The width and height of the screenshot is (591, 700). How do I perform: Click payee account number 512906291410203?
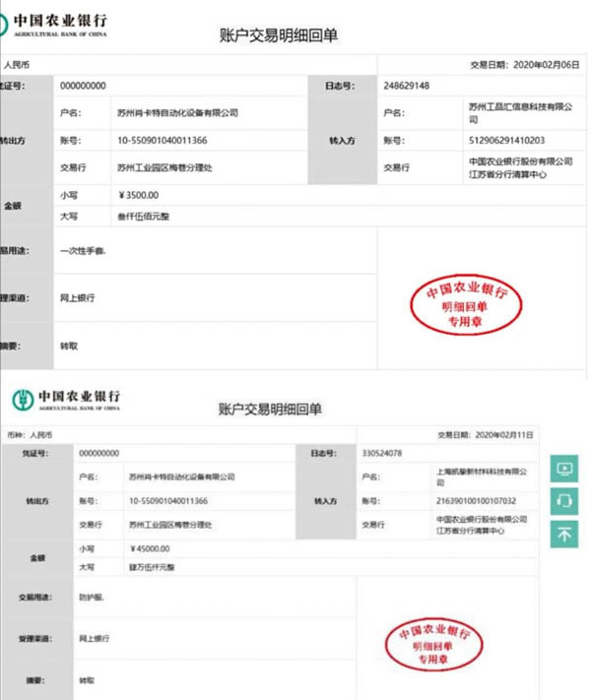click(x=506, y=141)
